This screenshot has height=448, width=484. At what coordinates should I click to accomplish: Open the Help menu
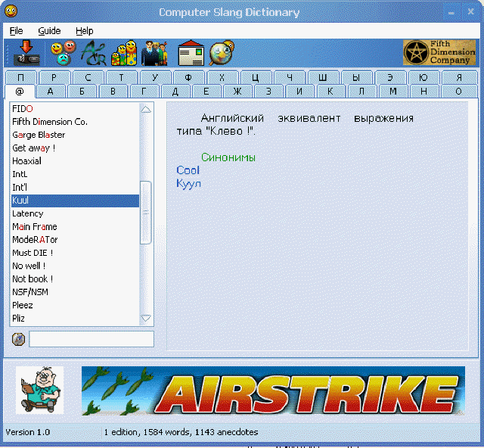tap(84, 31)
